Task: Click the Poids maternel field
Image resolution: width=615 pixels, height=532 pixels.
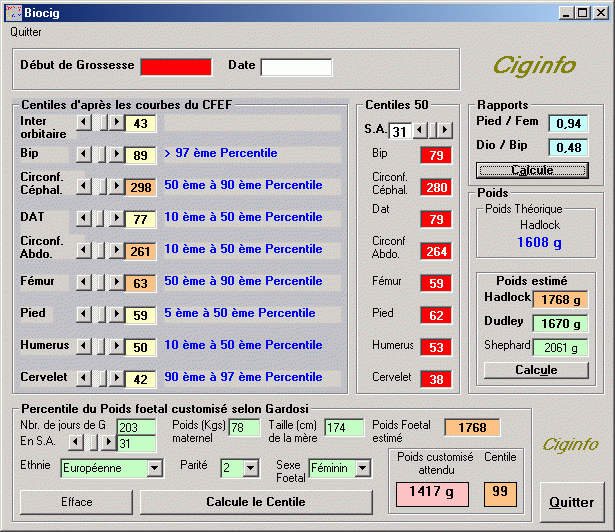Action: pos(244,427)
